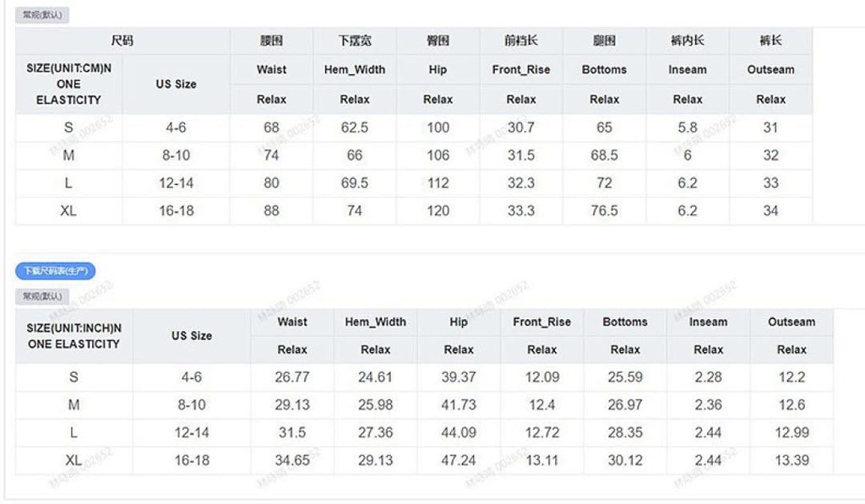865x504 pixels.
Task: Click the 47.24 hip cell for XL
Action: pyautogui.click(x=459, y=460)
